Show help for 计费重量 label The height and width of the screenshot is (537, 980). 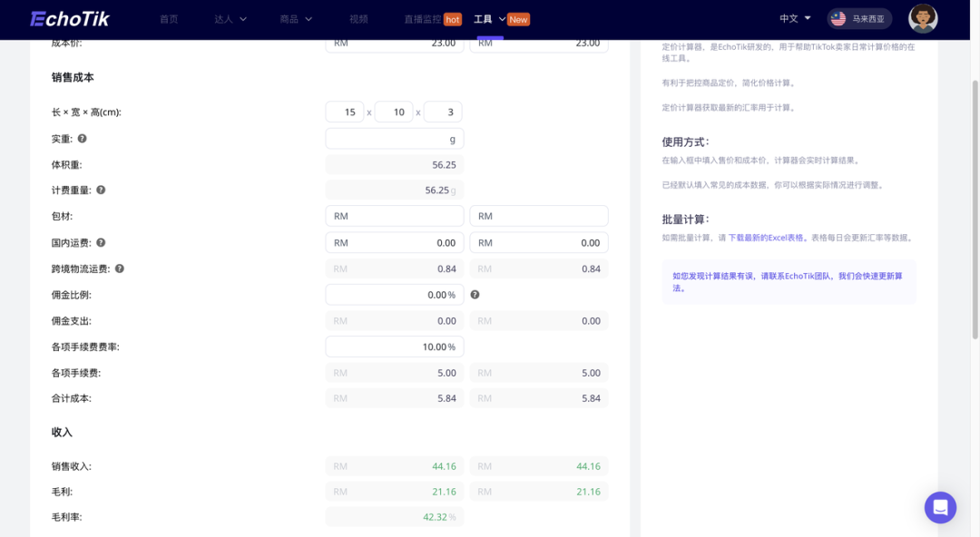[x=101, y=190]
